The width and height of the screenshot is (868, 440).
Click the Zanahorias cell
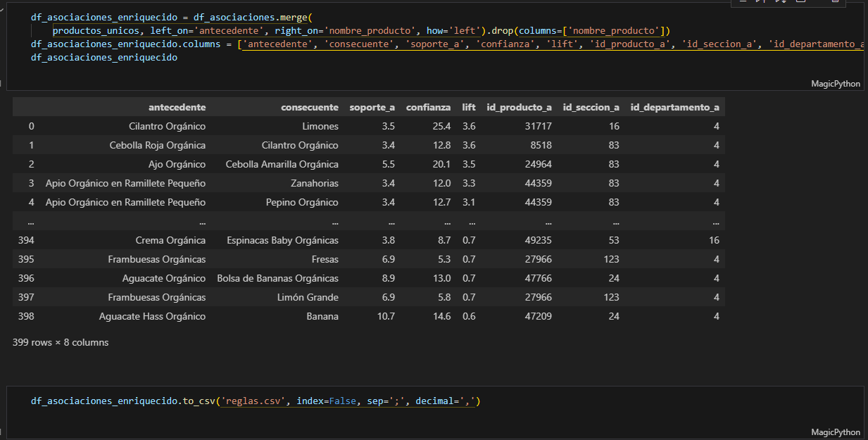coord(315,183)
